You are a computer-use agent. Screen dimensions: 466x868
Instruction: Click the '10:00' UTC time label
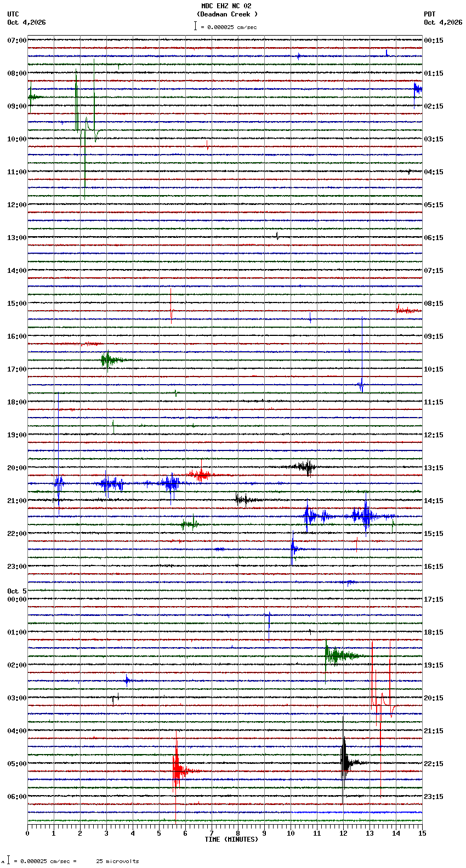point(17,139)
